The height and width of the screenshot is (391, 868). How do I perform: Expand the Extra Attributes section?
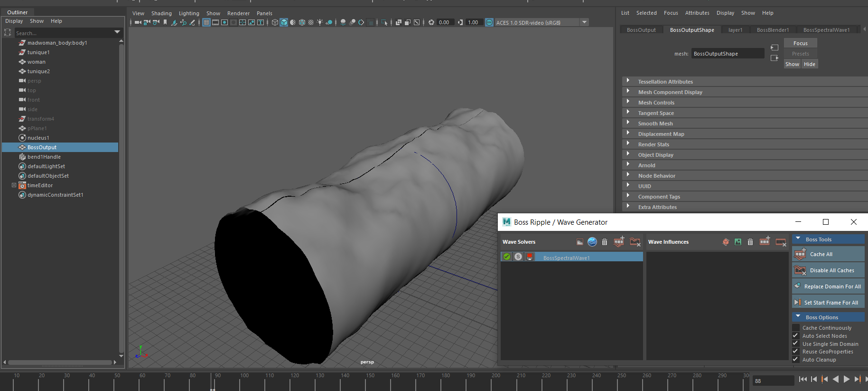628,207
